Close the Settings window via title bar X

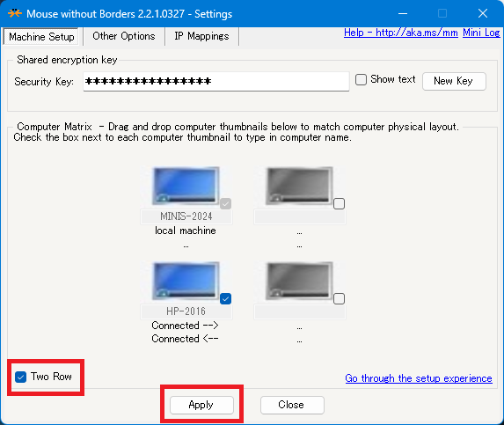tap(483, 13)
